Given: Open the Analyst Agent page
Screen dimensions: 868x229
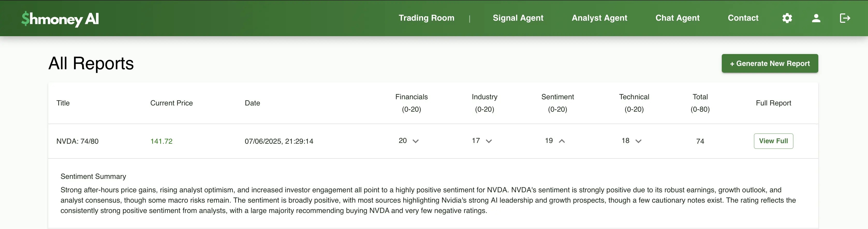Looking at the screenshot, I should pyautogui.click(x=599, y=18).
